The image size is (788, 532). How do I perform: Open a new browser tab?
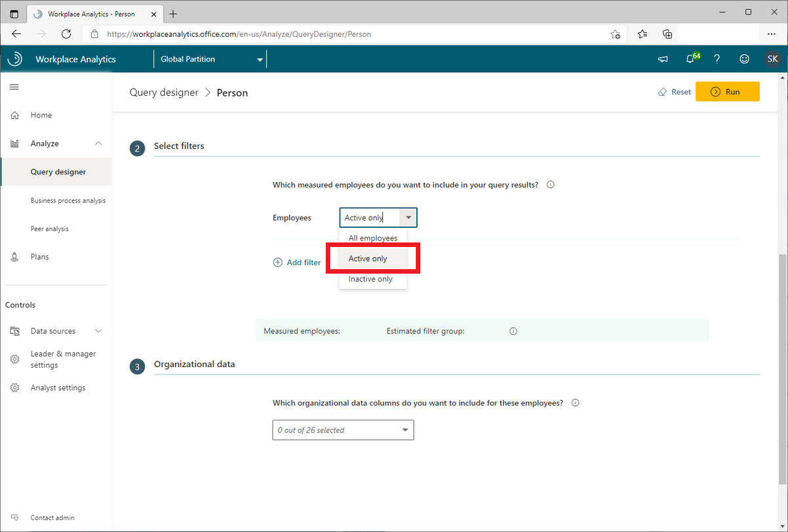(x=173, y=14)
